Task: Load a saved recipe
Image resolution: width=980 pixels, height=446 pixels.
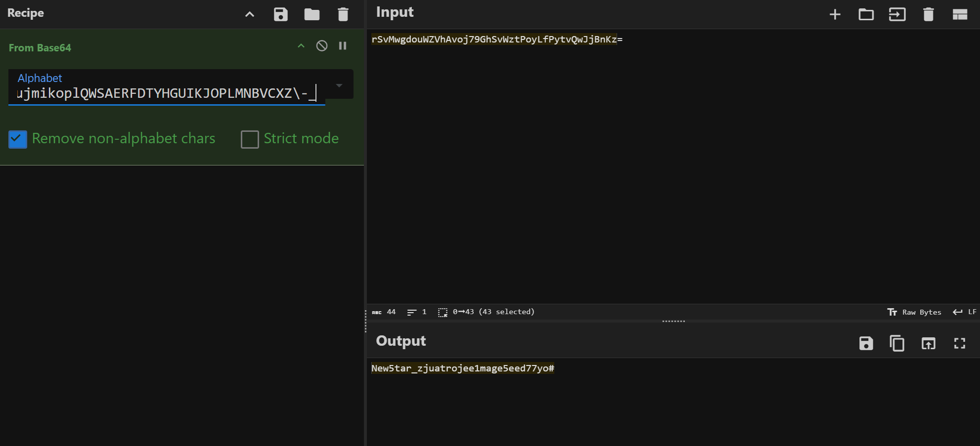Action: 312,14
